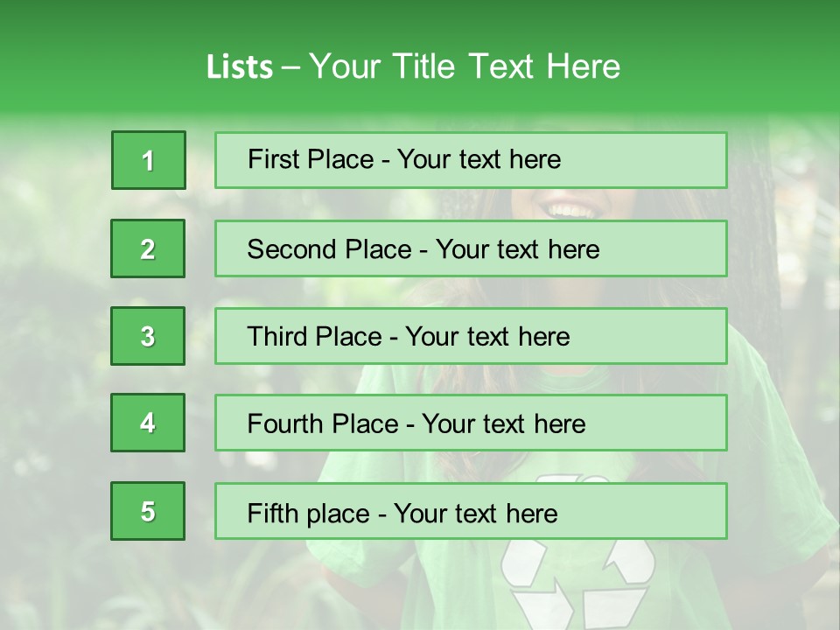840x630 pixels.
Task: Click the bold word "Lists" in the title
Action: (239, 66)
